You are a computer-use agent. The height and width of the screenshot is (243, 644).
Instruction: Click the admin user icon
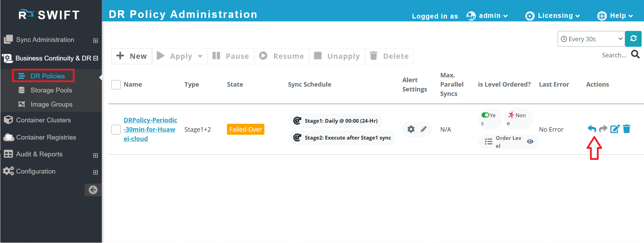(x=471, y=16)
